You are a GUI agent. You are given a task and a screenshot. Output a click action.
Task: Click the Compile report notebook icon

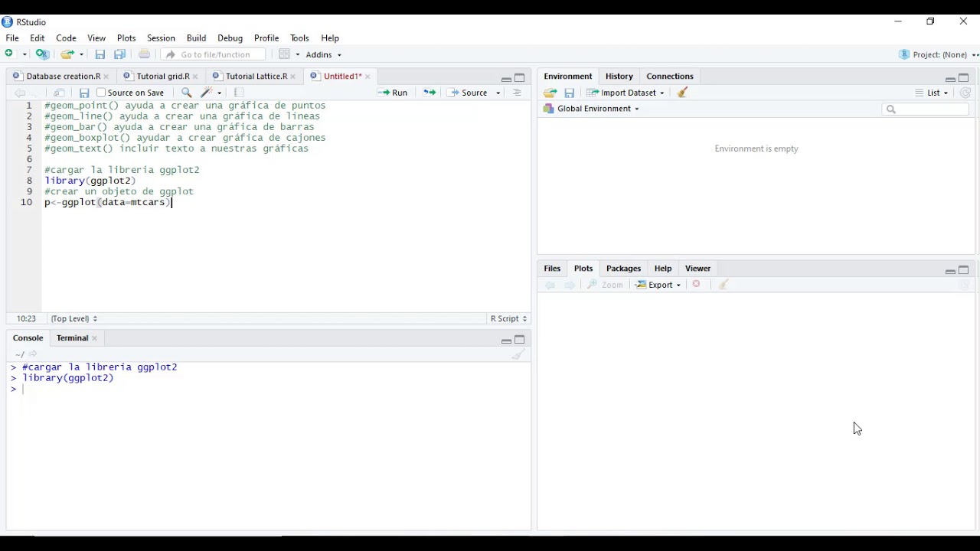pyautogui.click(x=240, y=93)
